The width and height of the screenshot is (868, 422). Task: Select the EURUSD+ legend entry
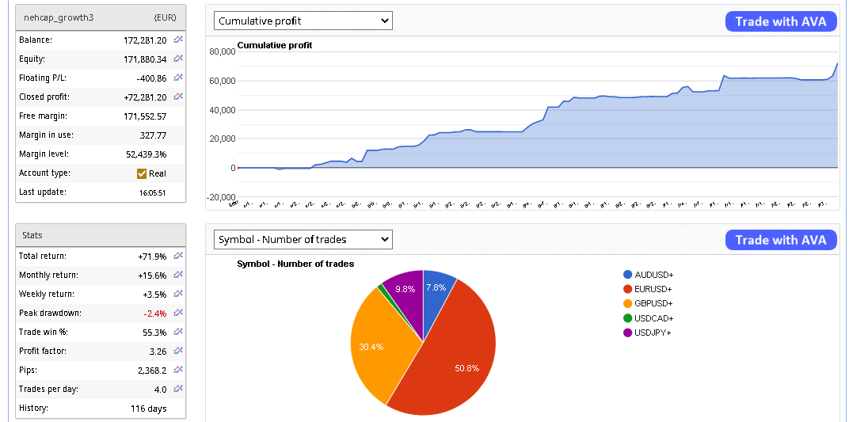pyautogui.click(x=653, y=289)
